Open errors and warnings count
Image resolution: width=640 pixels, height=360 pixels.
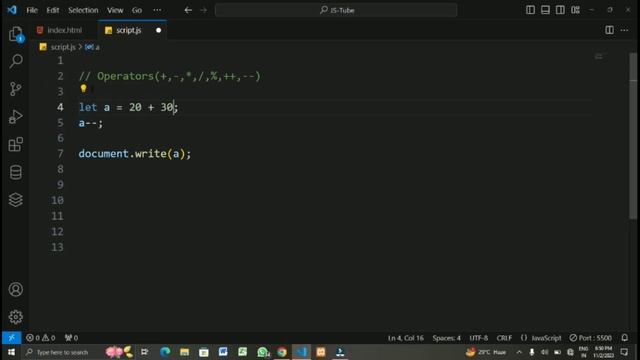tap(40, 338)
